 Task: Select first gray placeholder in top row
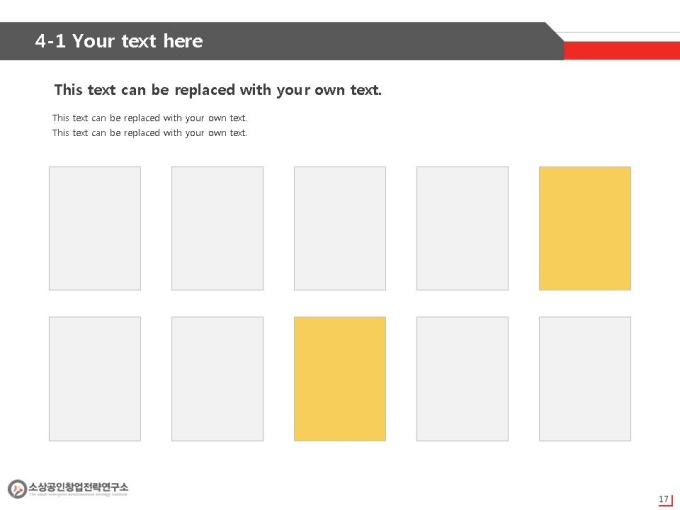(x=95, y=228)
